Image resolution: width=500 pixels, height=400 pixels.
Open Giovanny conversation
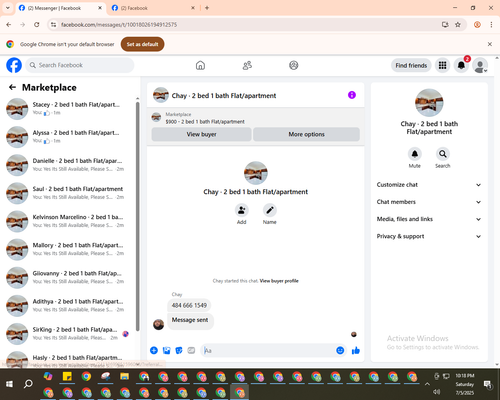68,277
